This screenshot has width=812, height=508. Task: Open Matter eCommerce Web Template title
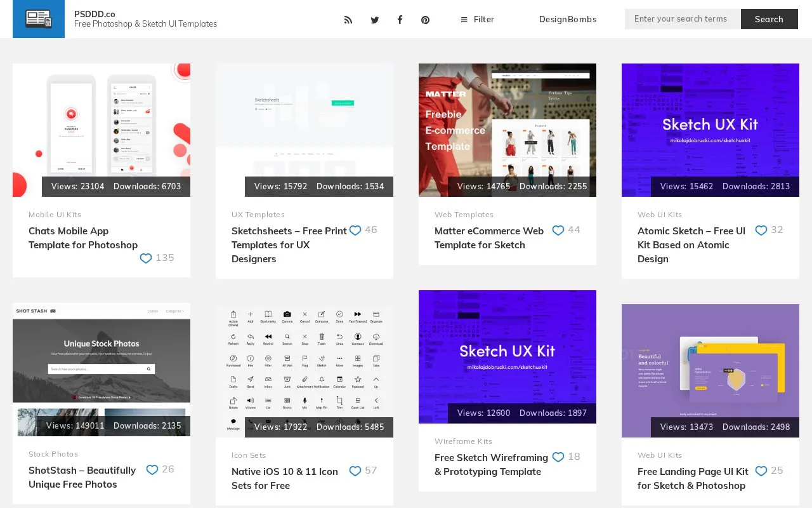pos(489,238)
